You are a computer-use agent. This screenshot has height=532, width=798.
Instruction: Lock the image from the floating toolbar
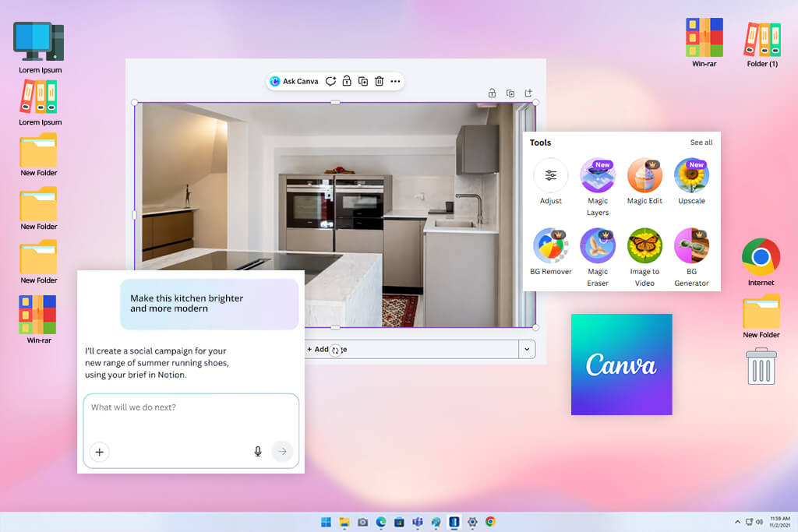(x=347, y=81)
